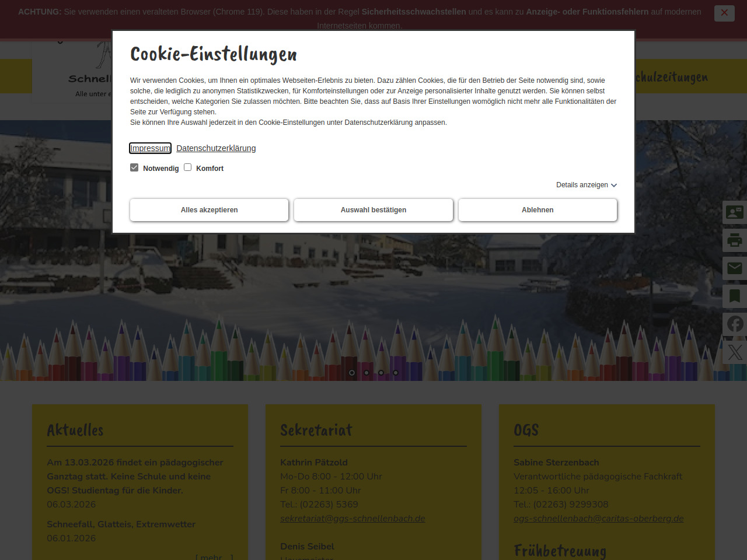Reject cookies with Ablehnen button
The image size is (747, 560).
537,210
